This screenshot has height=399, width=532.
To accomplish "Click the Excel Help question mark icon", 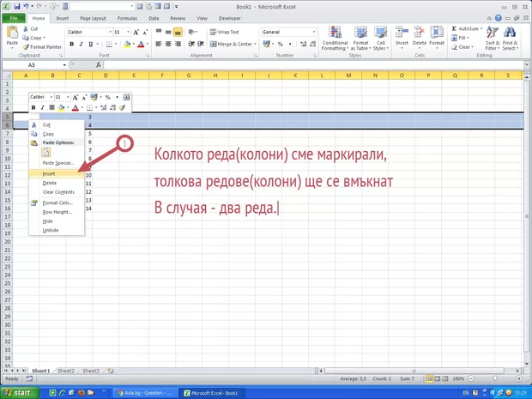I will click(498, 18).
